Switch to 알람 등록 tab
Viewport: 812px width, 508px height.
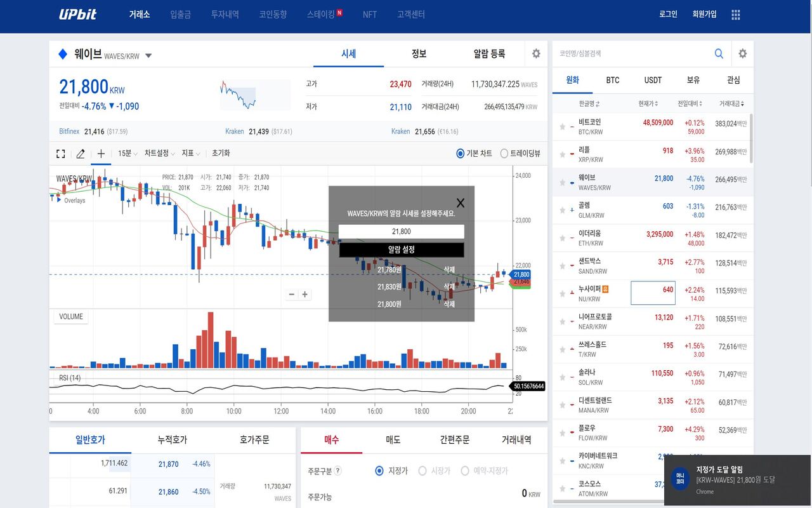(489, 54)
